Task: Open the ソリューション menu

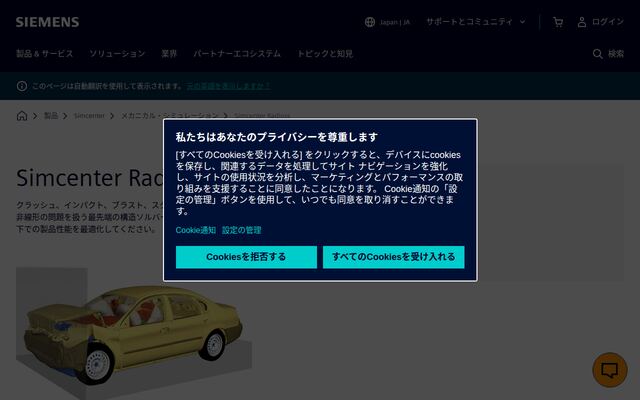Action: (x=117, y=54)
